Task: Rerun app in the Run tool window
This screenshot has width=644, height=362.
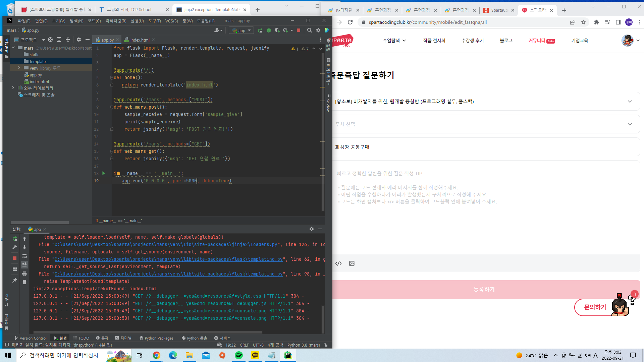Action: (x=15, y=239)
